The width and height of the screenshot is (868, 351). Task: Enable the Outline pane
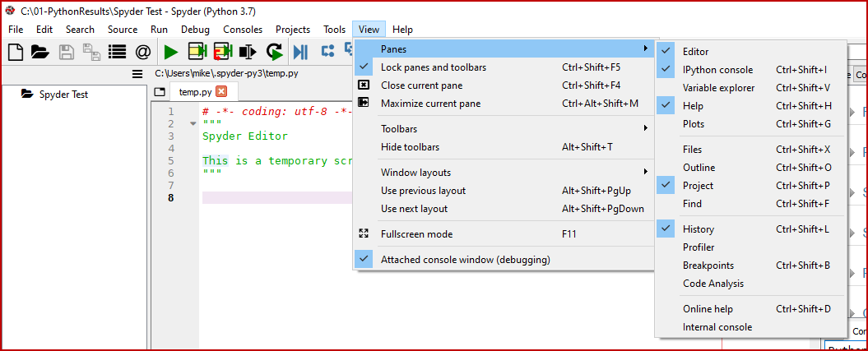(x=750, y=168)
